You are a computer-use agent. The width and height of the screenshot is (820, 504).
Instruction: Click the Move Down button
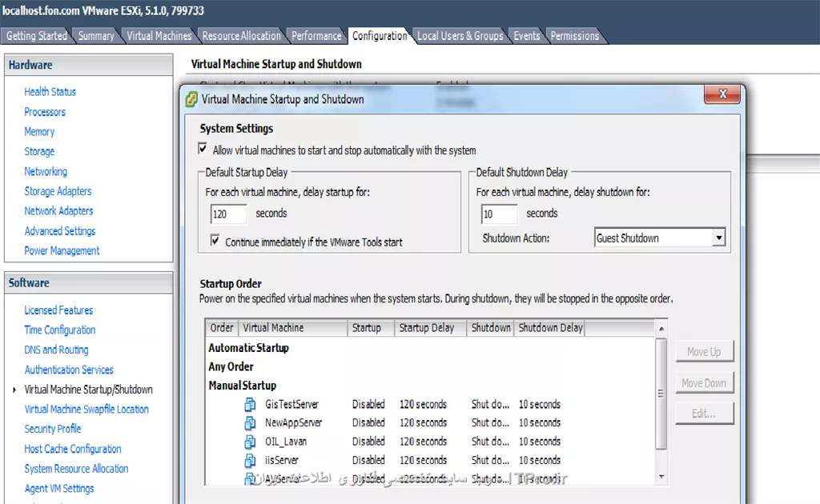click(705, 383)
